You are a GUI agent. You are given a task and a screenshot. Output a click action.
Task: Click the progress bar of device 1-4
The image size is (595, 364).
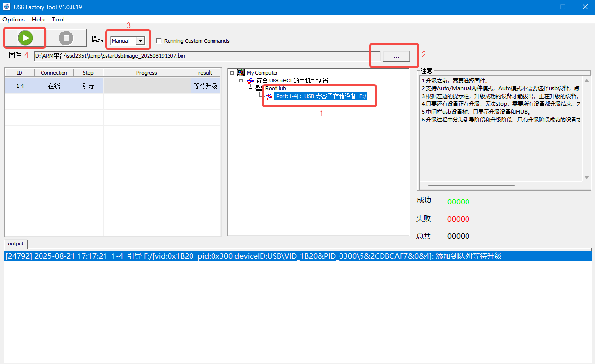click(147, 85)
